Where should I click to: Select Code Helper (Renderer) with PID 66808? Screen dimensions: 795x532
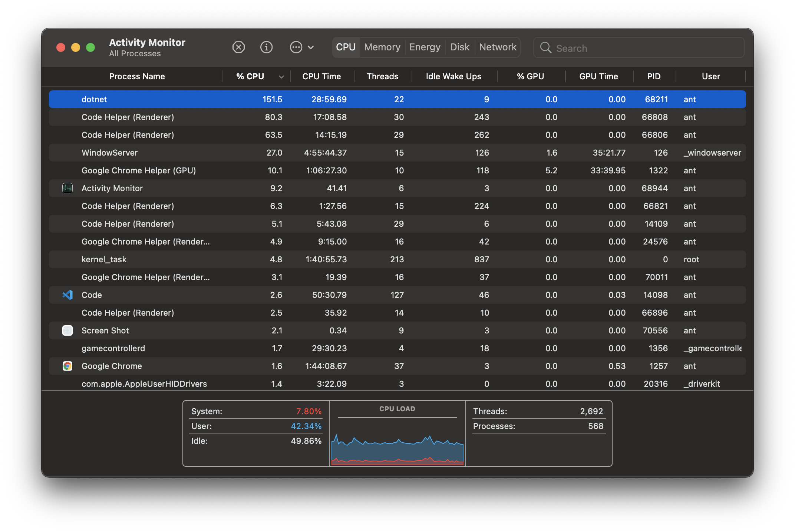coord(397,117)
